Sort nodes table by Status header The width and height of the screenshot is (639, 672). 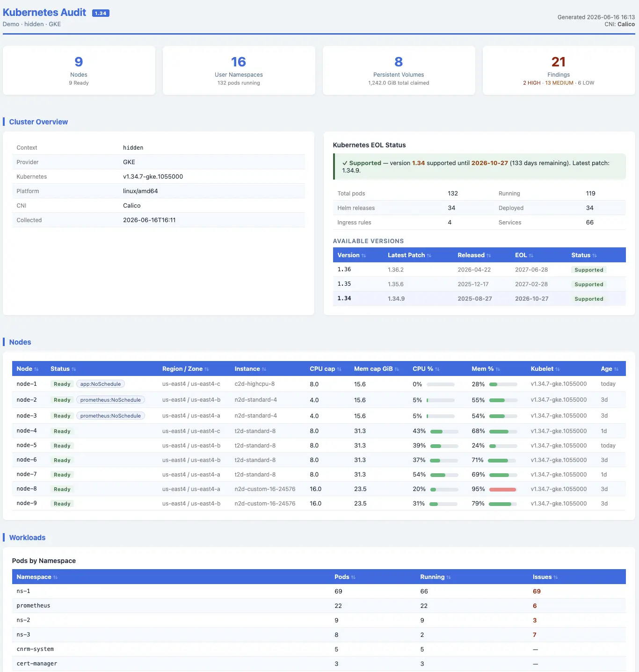click(63, 369)
